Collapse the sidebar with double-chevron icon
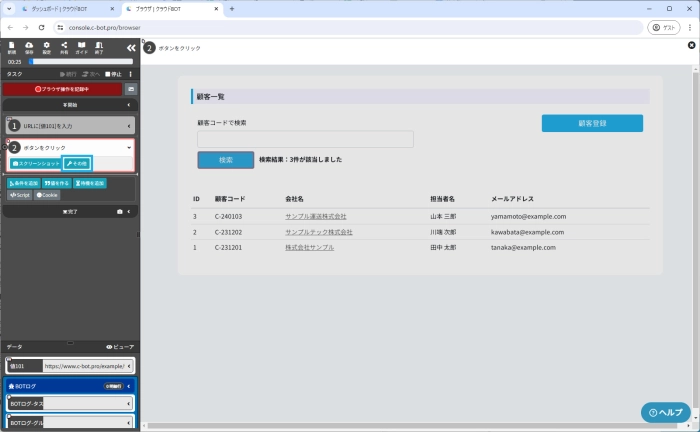Screen dimensions: 700x432 pos(131,47)
